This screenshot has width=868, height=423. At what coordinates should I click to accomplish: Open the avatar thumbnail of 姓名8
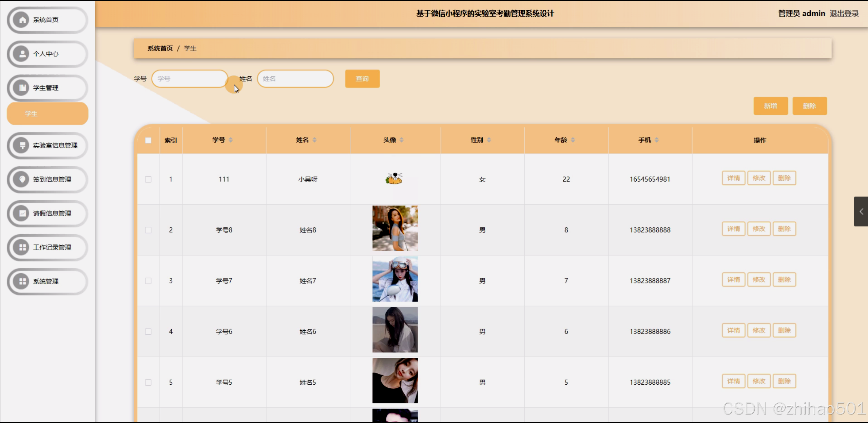[x=395, y=228]
